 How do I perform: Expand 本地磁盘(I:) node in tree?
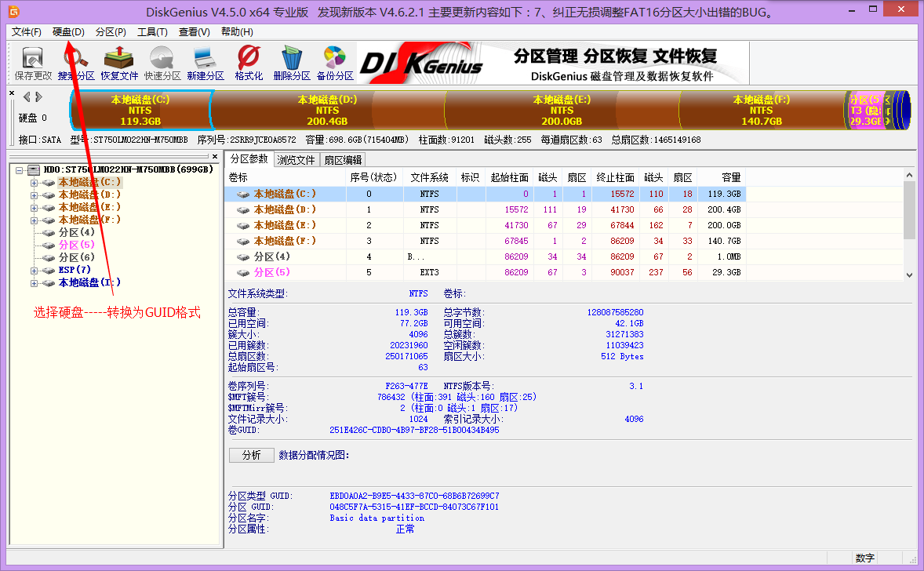click(x=34, y=283)
